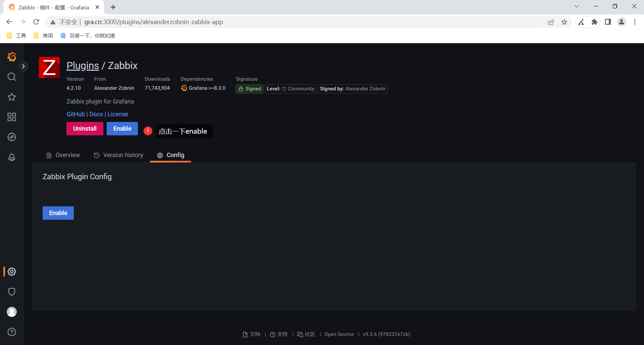This screenshot has width=644, height=345.
Task: Open the GitHub link
Action: pos(75,114)
